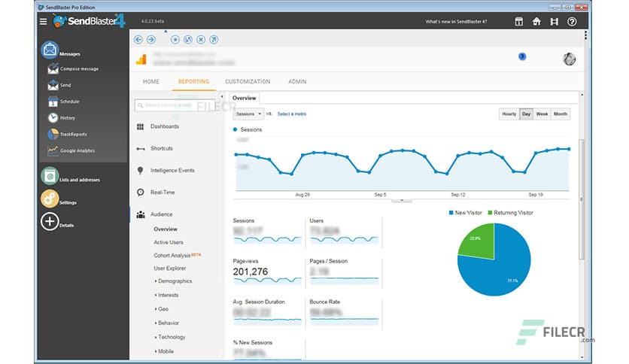Navigate forward with the right arrow button

click(151, 39)
